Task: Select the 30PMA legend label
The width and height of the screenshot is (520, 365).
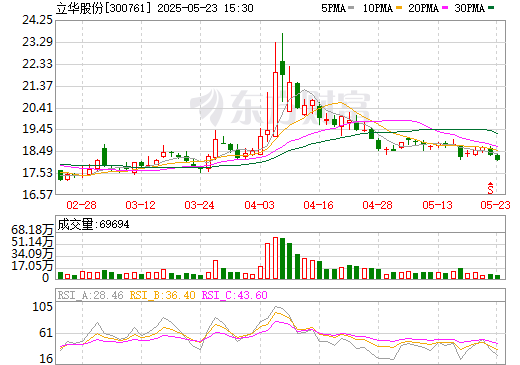Action: coord(469,8)
